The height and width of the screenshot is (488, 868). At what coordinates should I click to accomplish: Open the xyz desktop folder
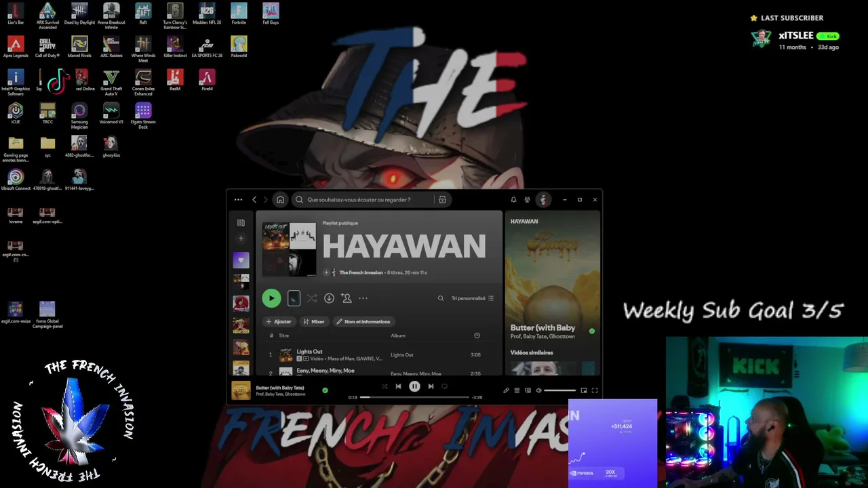click(x=47, y=146)
